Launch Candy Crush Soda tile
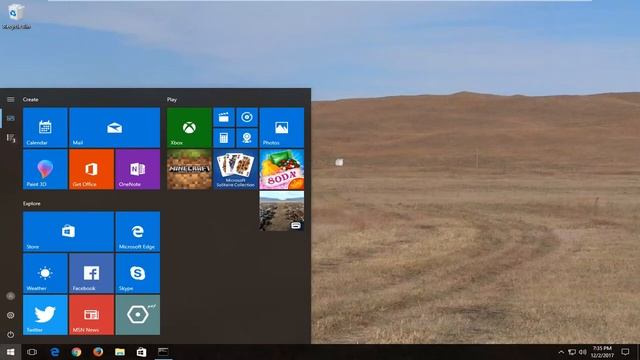 click(282, 169)
